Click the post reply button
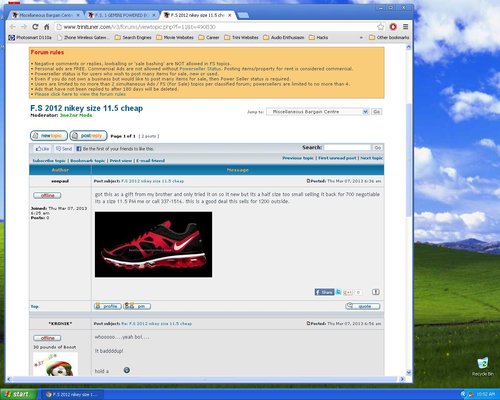The height and width of the screenshot is (400, 500). coord(88,136)
